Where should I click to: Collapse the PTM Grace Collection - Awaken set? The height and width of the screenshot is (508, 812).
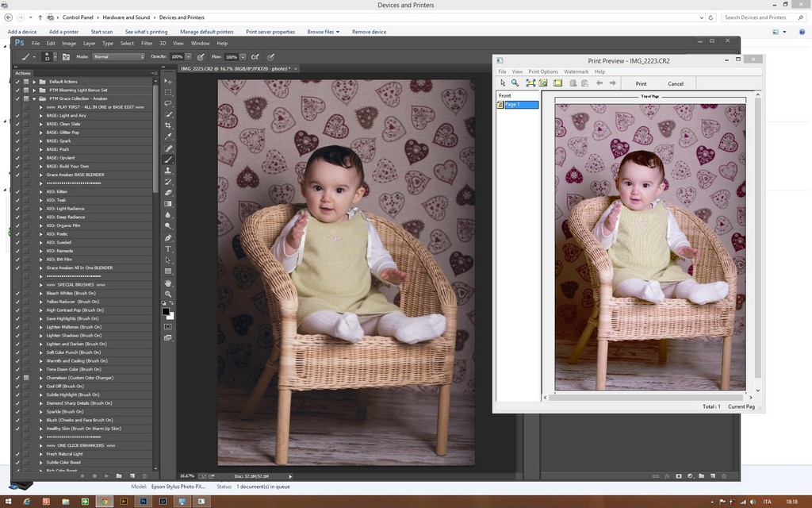[x=35, y=98]
